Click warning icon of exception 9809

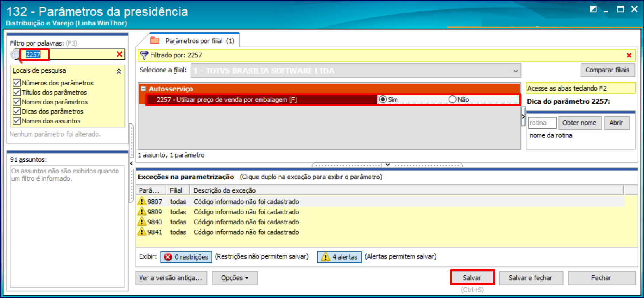pos(142,212)
